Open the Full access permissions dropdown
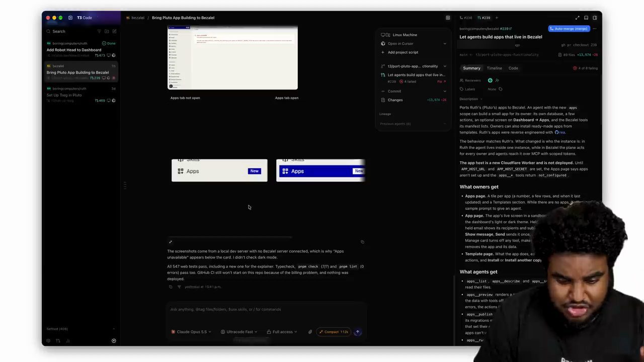The height and width of the screenshot is (362, 644). coord(282,332)
